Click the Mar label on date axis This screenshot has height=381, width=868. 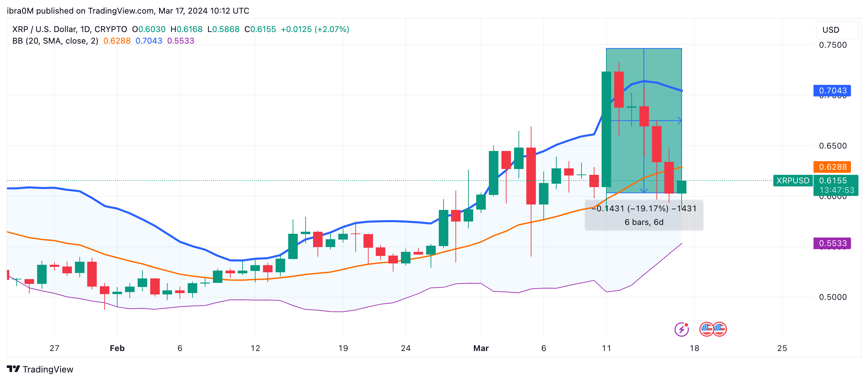tap(481, 348)
